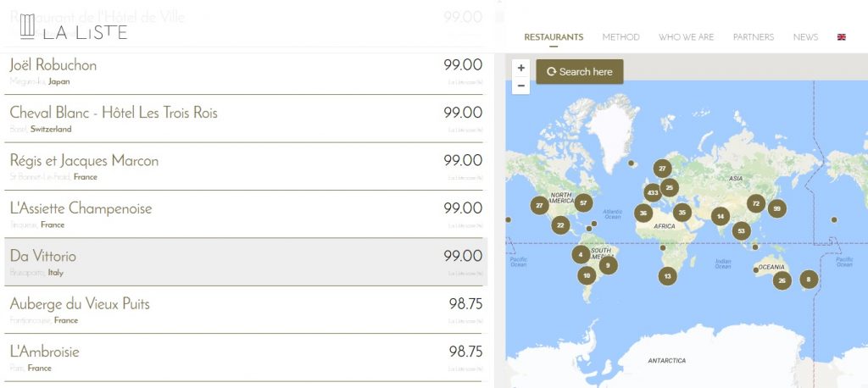Open the Partners page
This screenshot has width=868, height=388.
(753, 37)
